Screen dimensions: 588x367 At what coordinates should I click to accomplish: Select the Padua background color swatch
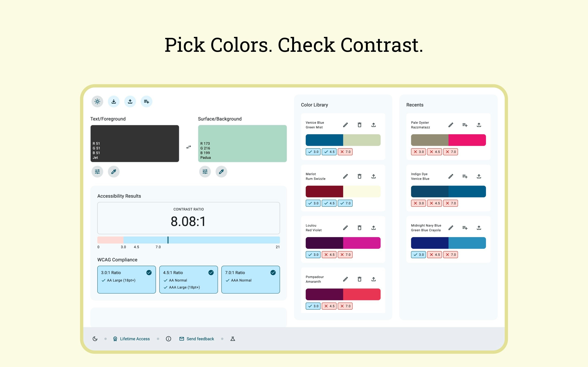(242, 143)
